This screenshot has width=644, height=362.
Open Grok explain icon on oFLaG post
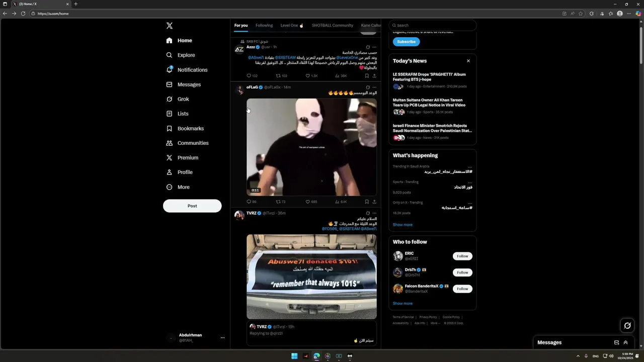click(368, 87)
